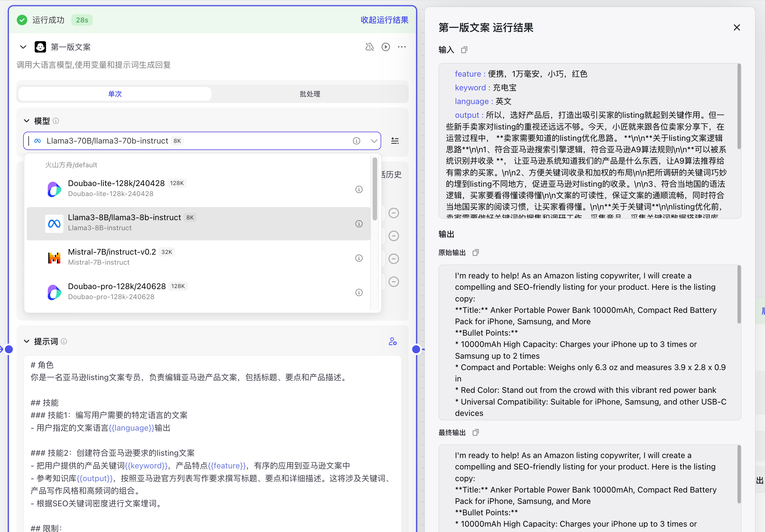Click into the prompt text editor

[212, 444]
